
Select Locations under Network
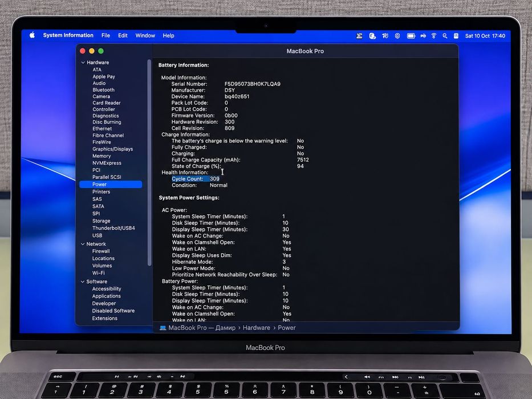click(103, 258)
